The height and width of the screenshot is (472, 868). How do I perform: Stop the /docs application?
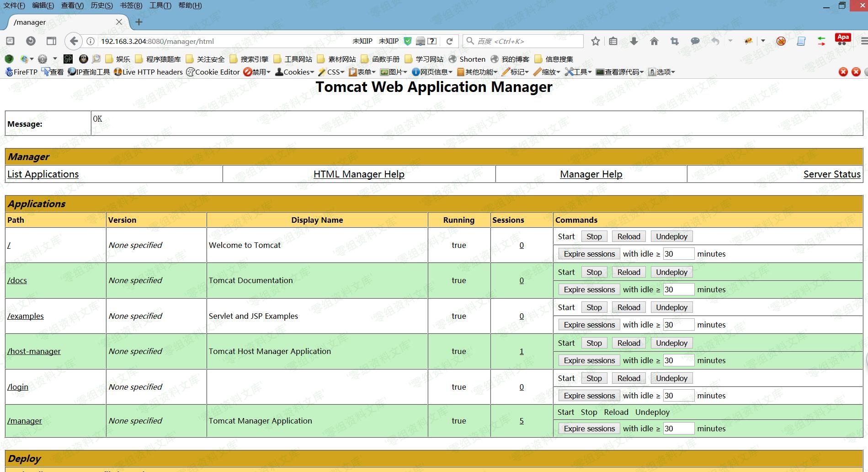click(594, 272)
